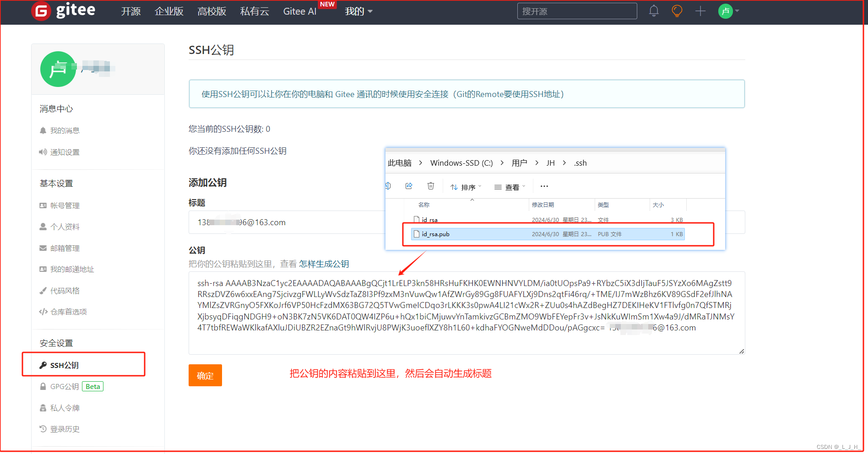
Task: Click the history icon beside 登录历史
Action: pyautogui.click(x=43, y=429)
